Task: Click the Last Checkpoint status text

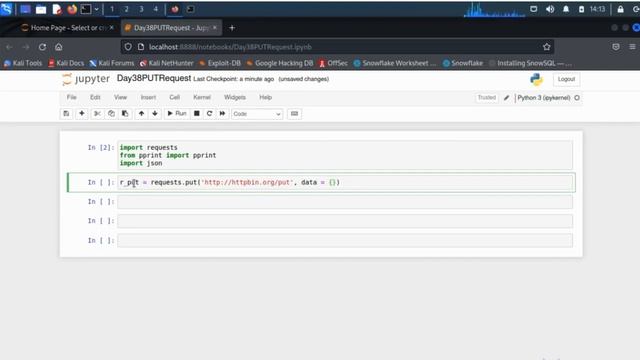Action: (x=233, y=79)
